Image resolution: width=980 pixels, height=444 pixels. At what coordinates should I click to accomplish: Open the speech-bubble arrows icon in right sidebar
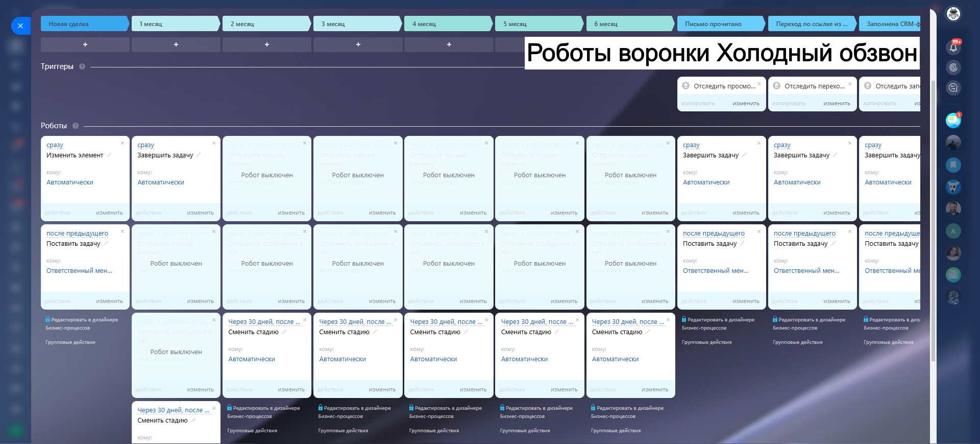click(x=953, y=88)
